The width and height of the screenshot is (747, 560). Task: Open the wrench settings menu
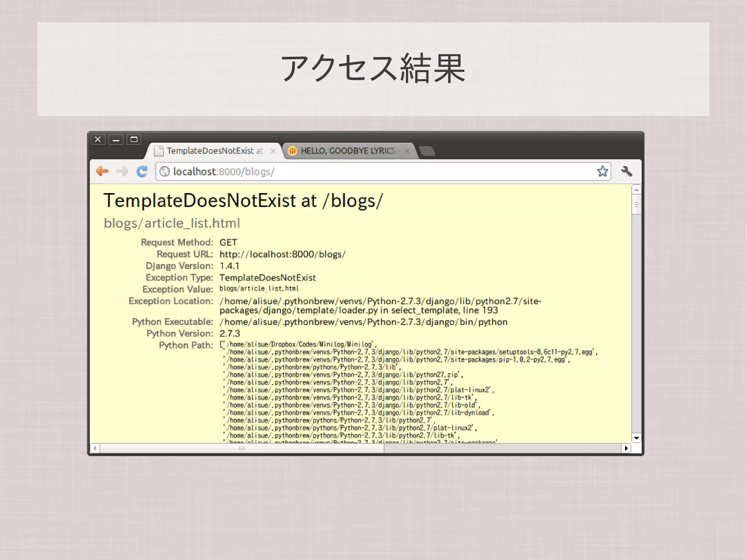[x=626, y=171]
